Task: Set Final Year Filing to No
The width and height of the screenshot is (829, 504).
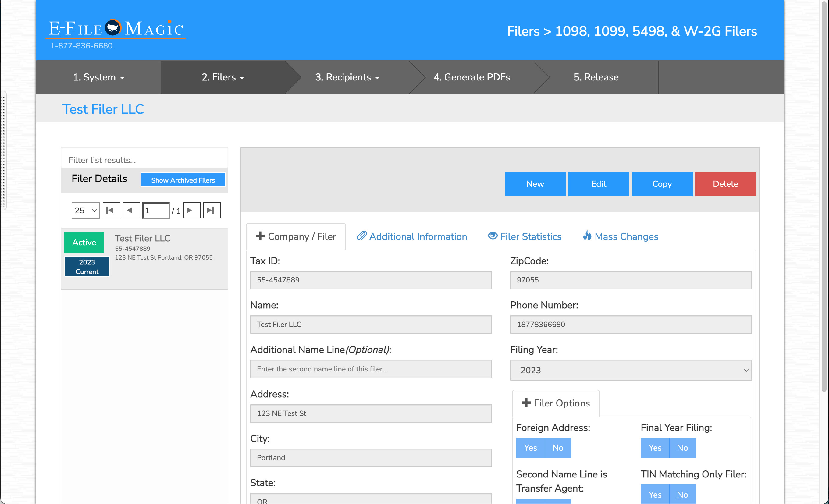Action: pos(682,448)
